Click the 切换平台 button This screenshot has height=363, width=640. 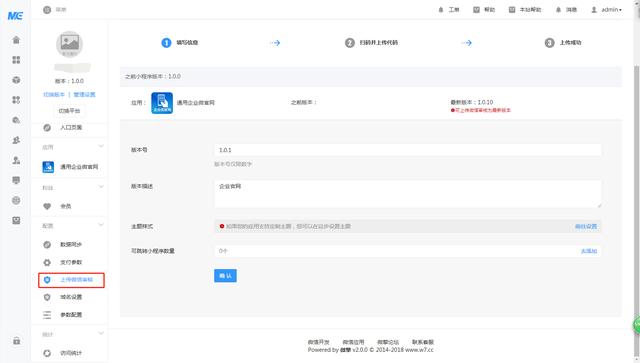point(69,111)
